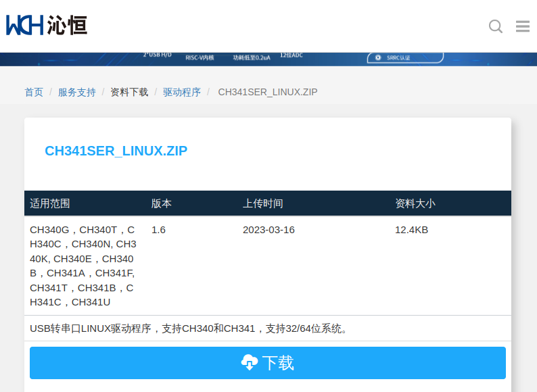
Task: Click the CH340G chip list cell
Action: (83, 266)
